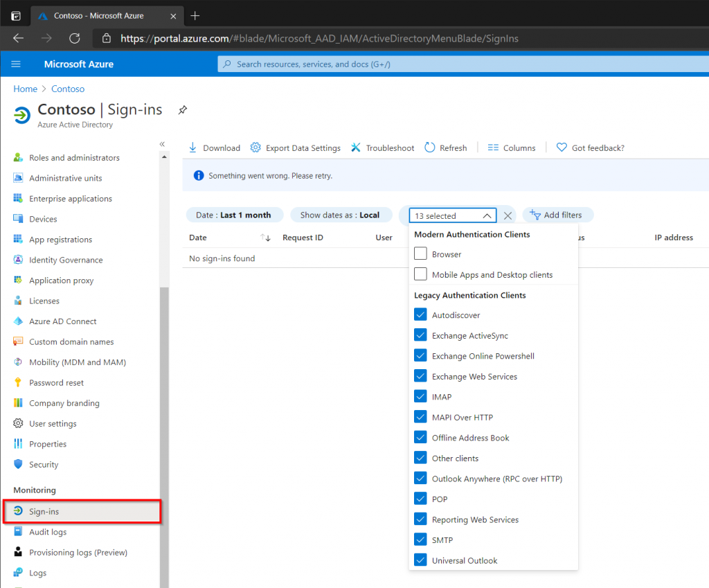Screen dimensions: 709x588
Task: Go to Contoso breadcrumb link
Action: (68, 89)
